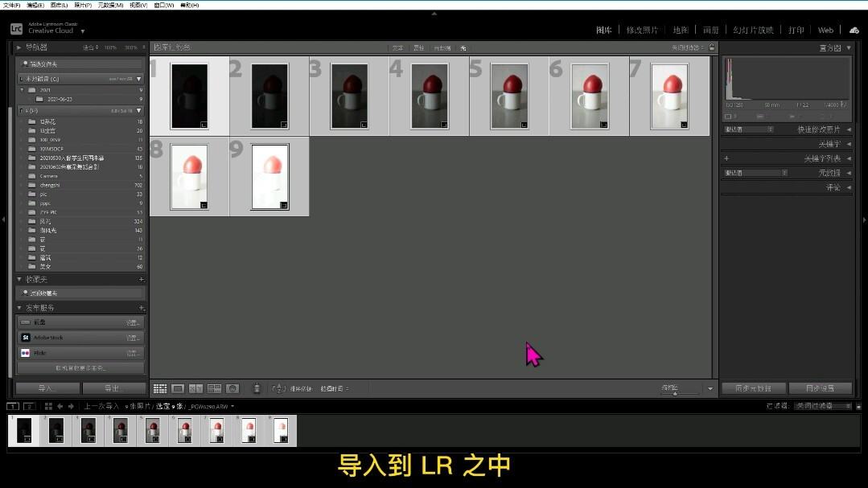Select grid thumbnail number 7
This screenshot has width=868, height=488.
coord(669,96)
